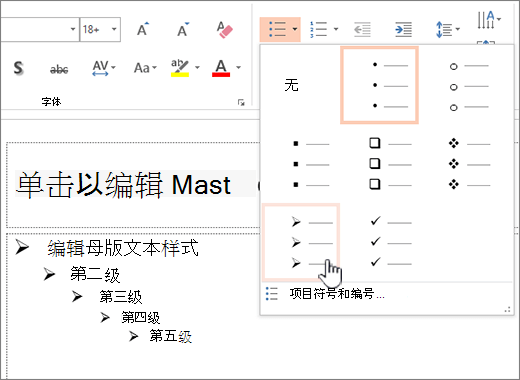
Task: Click the decrease list level icon
Action: point(362,29)
